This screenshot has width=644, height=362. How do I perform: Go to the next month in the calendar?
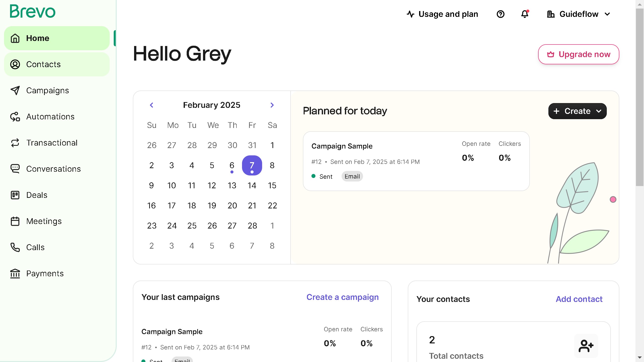pos(272,105)
